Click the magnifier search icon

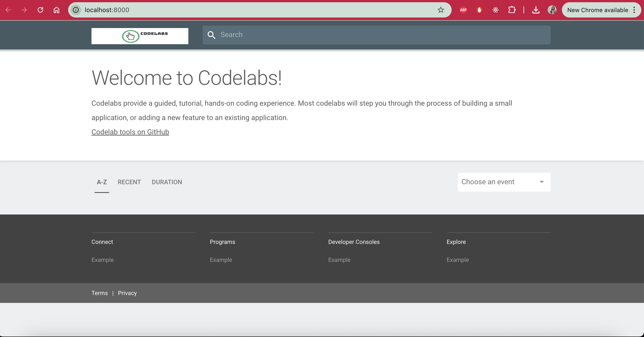[211, 35]
